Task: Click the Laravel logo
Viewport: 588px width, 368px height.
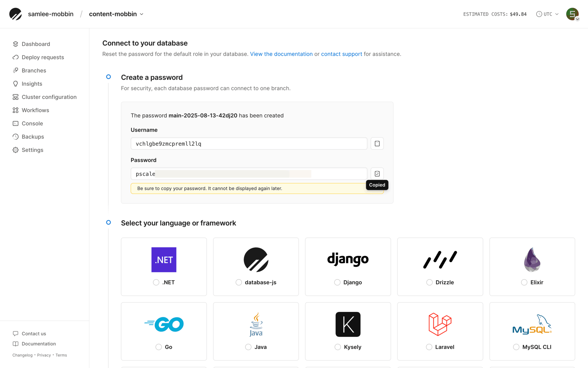Action: [440, 324]
